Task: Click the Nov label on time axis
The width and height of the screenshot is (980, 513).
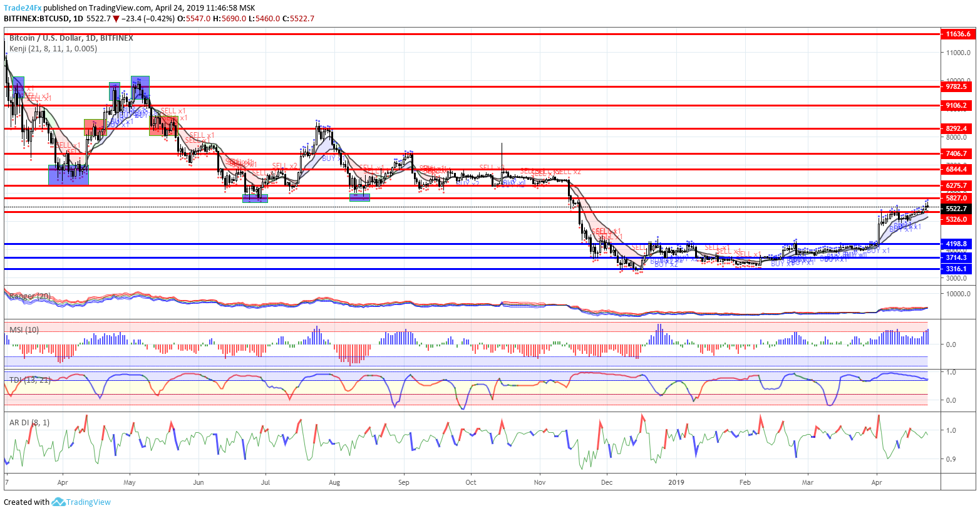Action: 540,482
